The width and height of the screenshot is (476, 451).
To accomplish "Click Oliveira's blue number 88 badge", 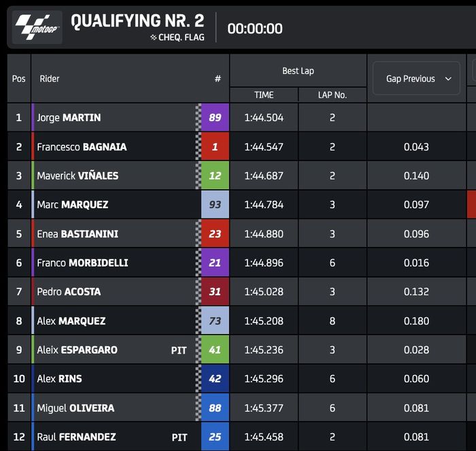I will [x=215, y=408].
